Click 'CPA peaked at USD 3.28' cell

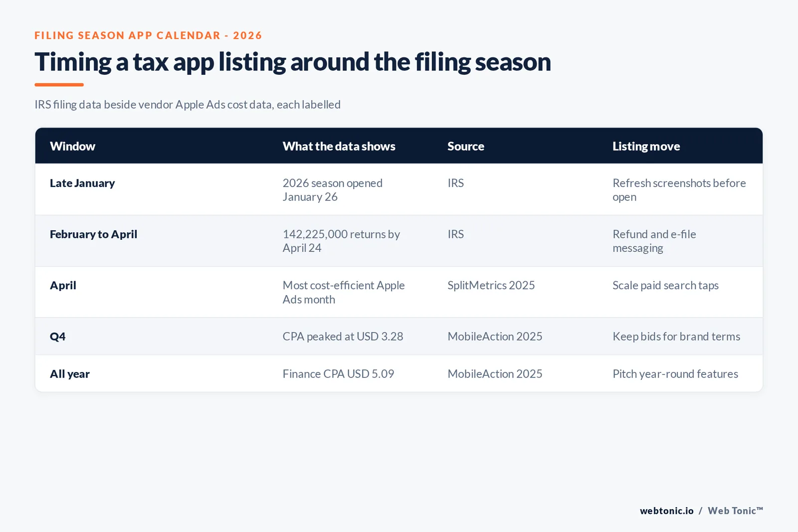343,337
